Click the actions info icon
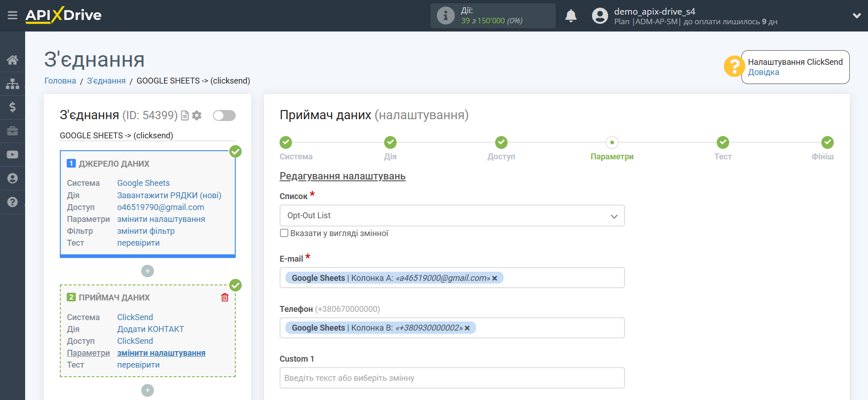The image size is (868, 400). (445, 16)
